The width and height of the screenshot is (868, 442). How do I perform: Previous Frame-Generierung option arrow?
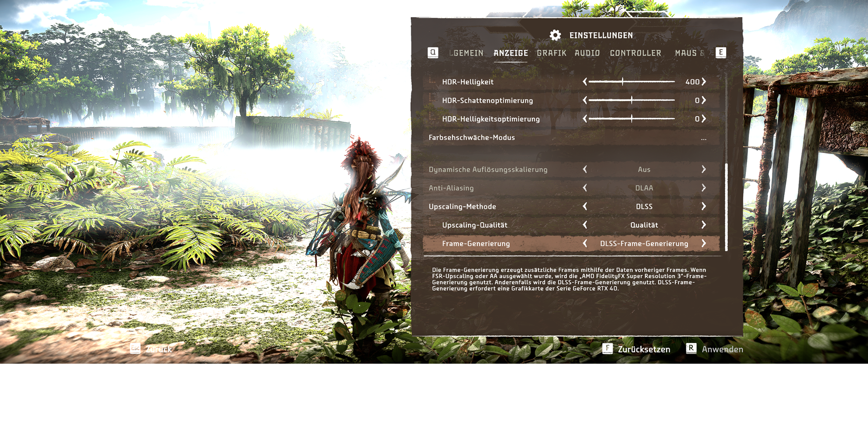pyautogui.click(x=585, y=243)
